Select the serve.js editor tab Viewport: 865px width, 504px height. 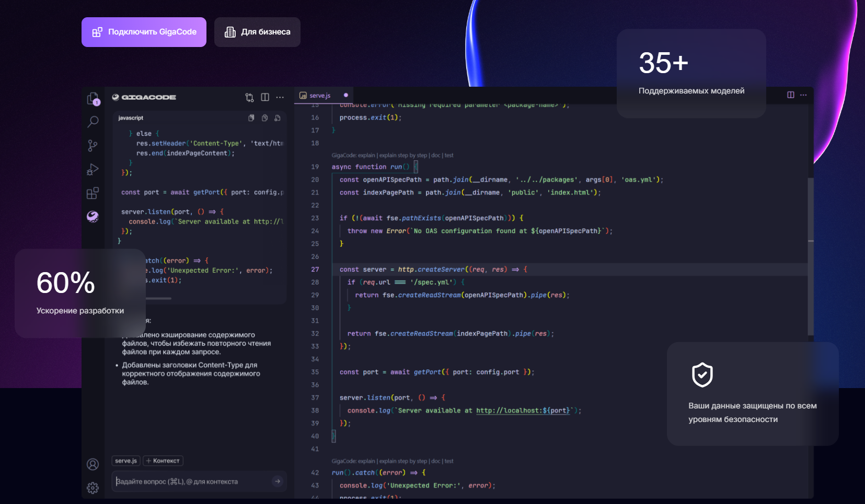click(x=324, y=95)
